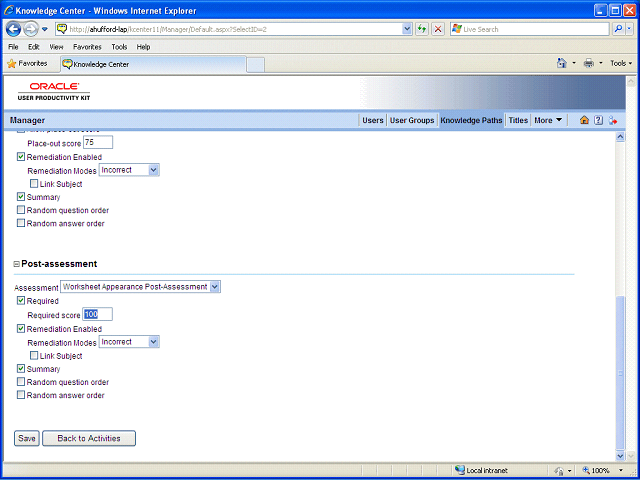Open the View menu
The image size is (640, 480).
(x=56, y=47)
